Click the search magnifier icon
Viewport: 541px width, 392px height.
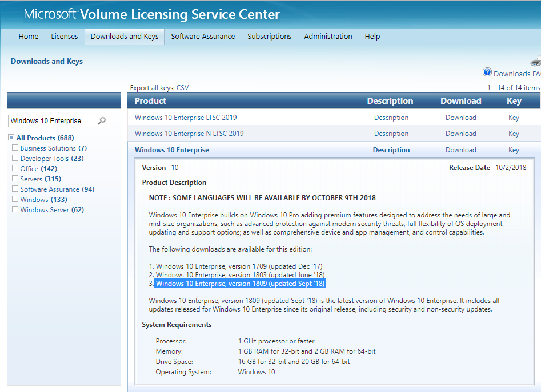pyautogui.click(x=102, y=121)
